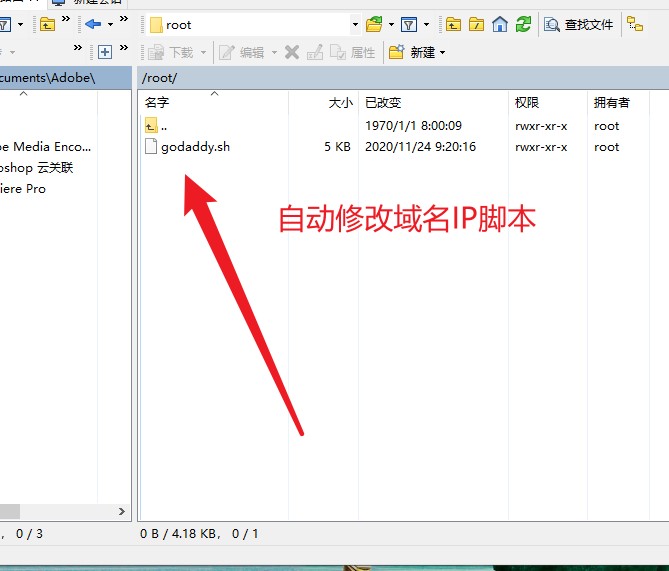Image resolution: width=669 pixels, height=571 pixels.
Task: Select the iere Pro item in left panel
Action: [x=23, y=189]
